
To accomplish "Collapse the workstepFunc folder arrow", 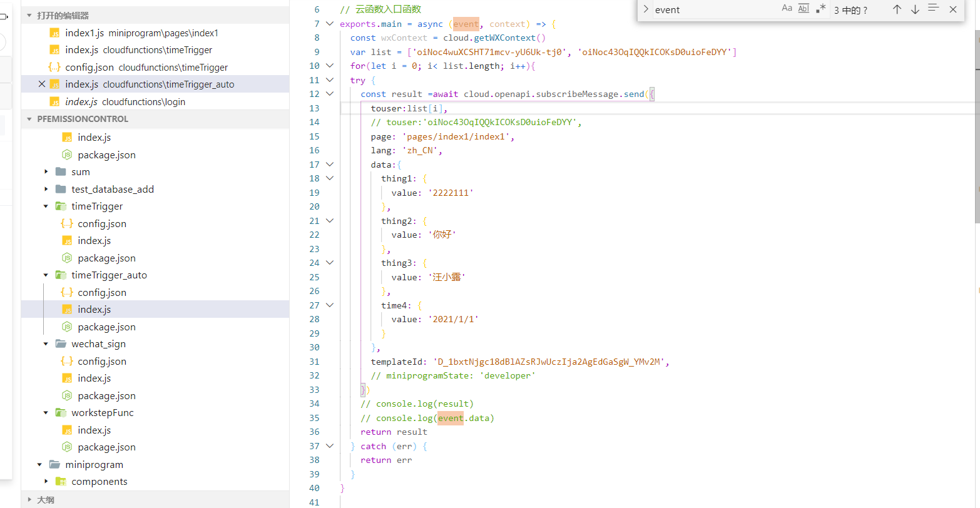I will 46,412.
